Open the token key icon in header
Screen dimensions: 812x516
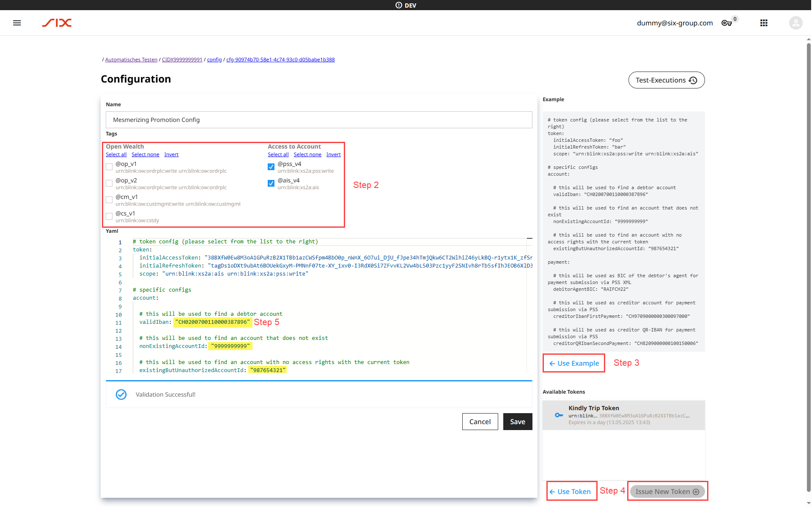[727, 23]
